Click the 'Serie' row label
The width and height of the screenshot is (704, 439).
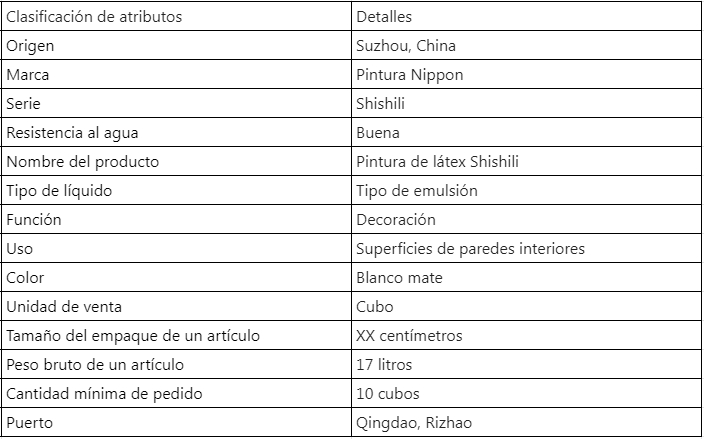(176, 103)
